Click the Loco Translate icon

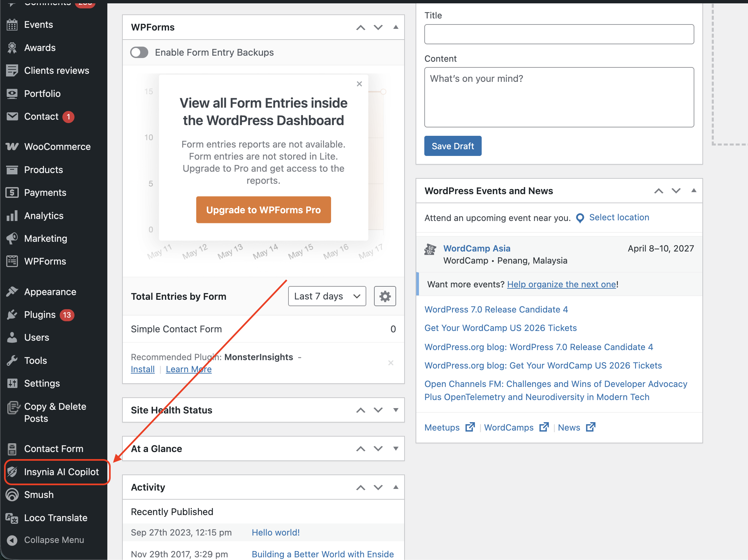[12, 518]
